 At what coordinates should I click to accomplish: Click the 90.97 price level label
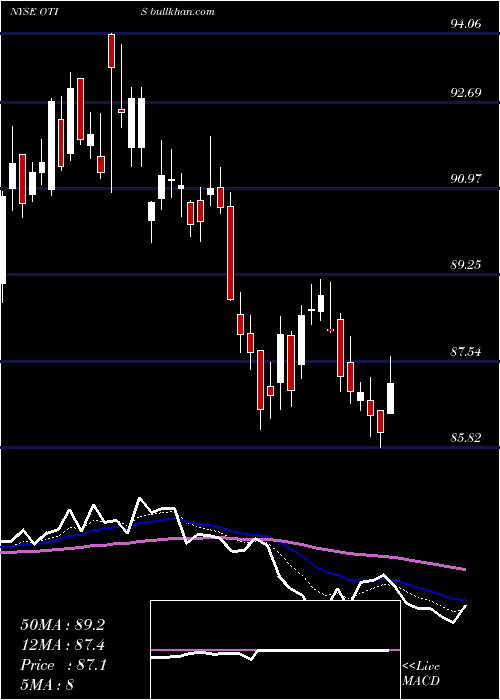tap(466, 179)
